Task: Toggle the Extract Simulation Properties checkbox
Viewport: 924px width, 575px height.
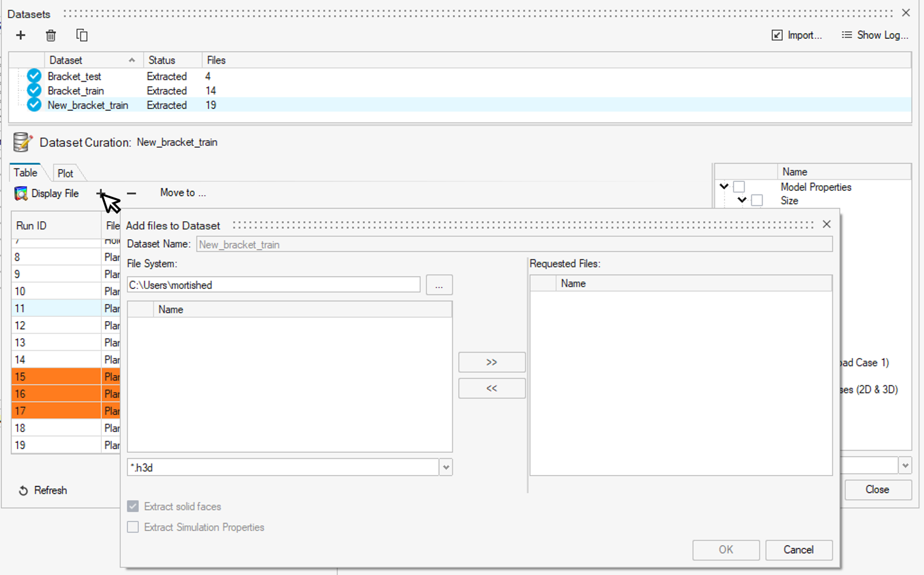Action: tap(133, 527)
